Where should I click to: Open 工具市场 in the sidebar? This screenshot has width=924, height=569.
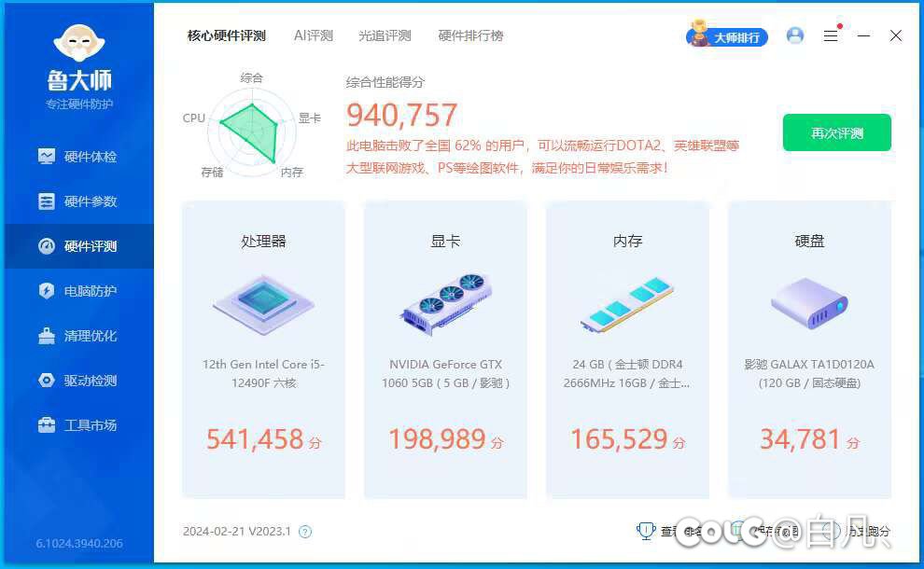[79, 425]
